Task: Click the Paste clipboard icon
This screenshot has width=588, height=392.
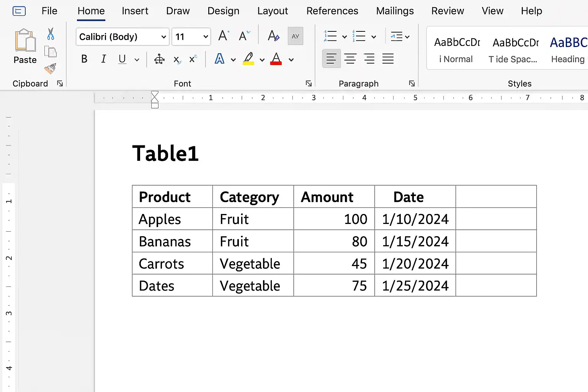Action: tap(25, 41)
